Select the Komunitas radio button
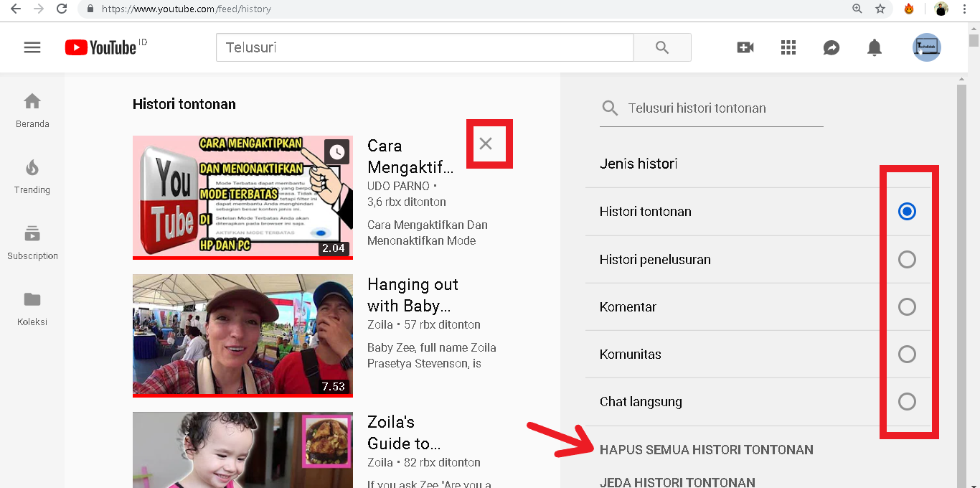 [x=907, y=354]
